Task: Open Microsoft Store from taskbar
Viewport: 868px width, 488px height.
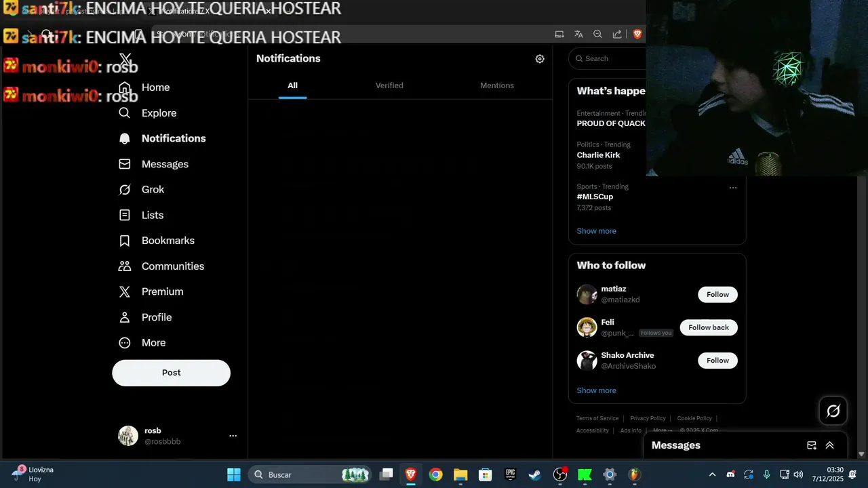Action: click(x=485, y=474)
